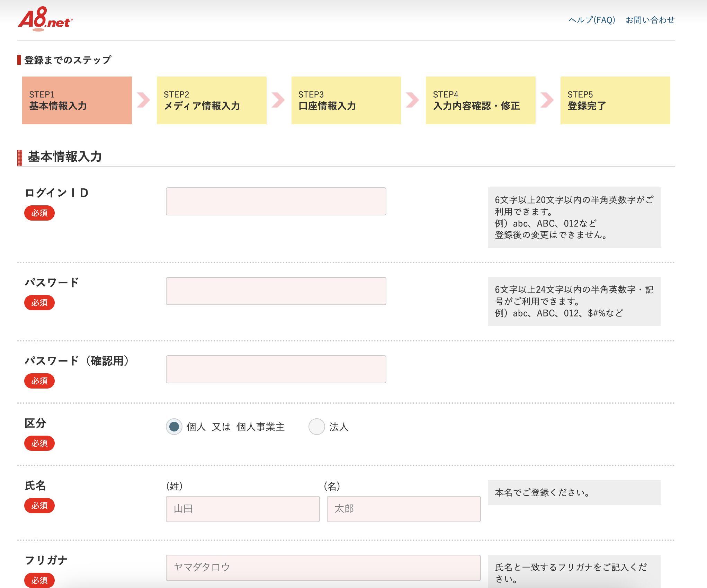Click the 区分 label
707x588 pixels.
click(35, 423)
